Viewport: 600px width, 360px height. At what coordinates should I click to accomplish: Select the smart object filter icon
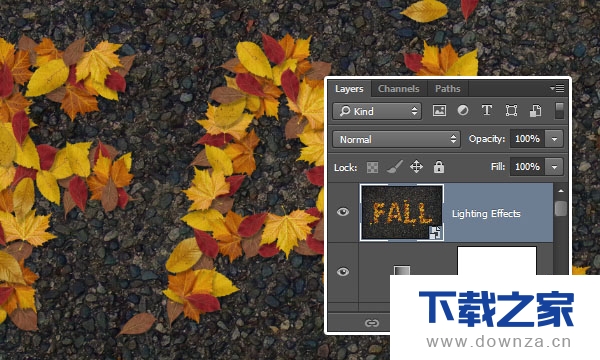coord(535,111)
